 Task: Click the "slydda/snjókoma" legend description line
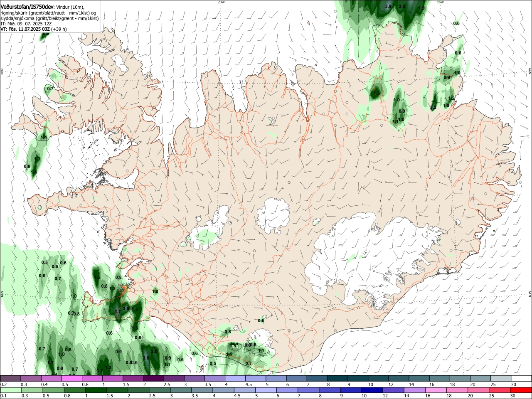(x=49, y=18)
